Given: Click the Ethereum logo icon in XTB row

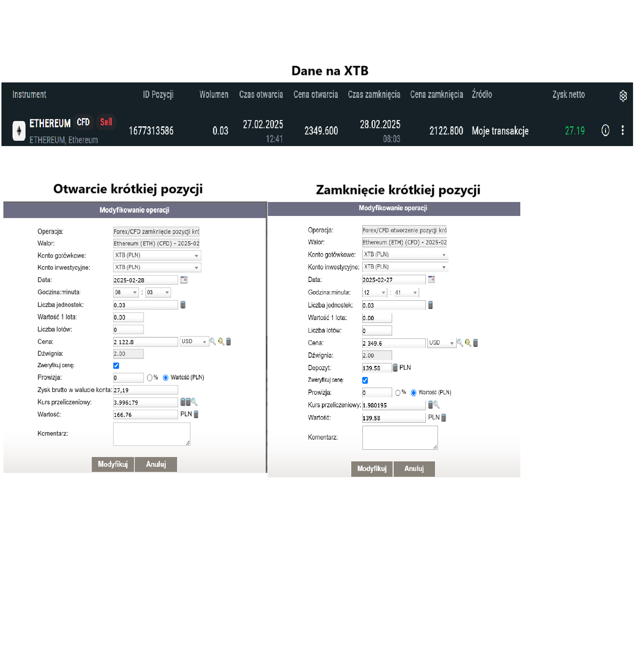Looking at the screenshot, I should tap(19, 130).
